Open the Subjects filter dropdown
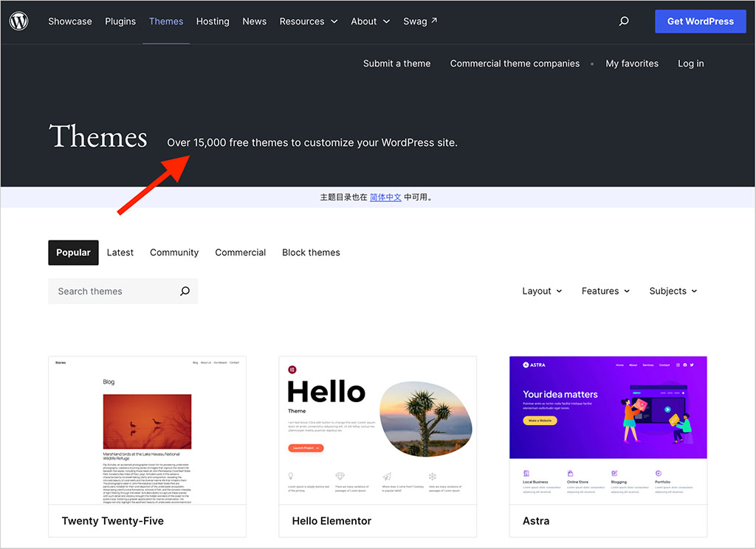 pyautogui.click(x=673, y=291)
